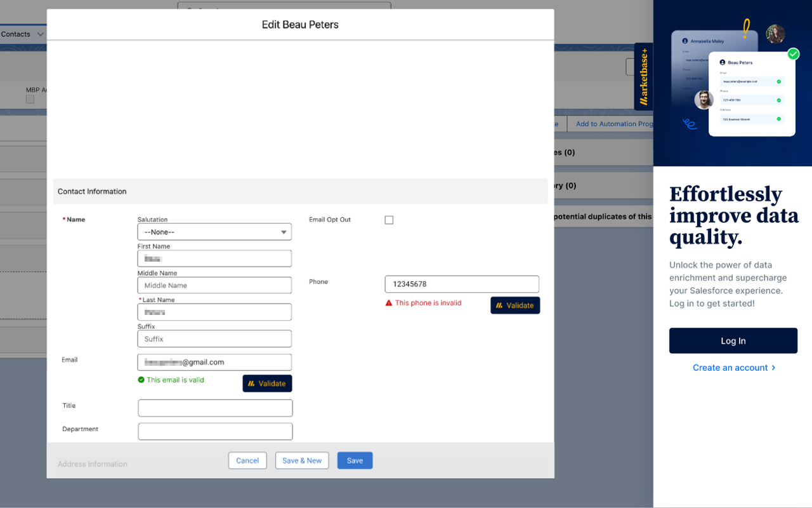This screenshot has width=812, height=508.
Task: Toggle the Email Opt Out checkbox
Action: click(389, 220)
